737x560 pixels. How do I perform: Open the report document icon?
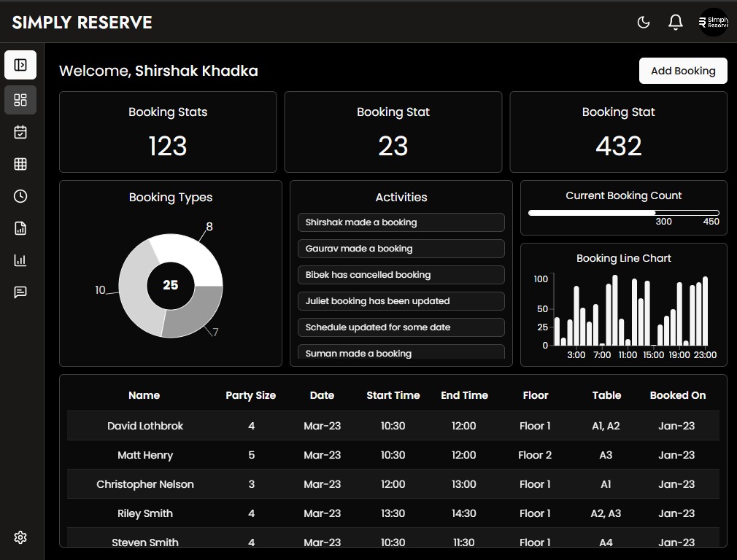pos(20,228)
